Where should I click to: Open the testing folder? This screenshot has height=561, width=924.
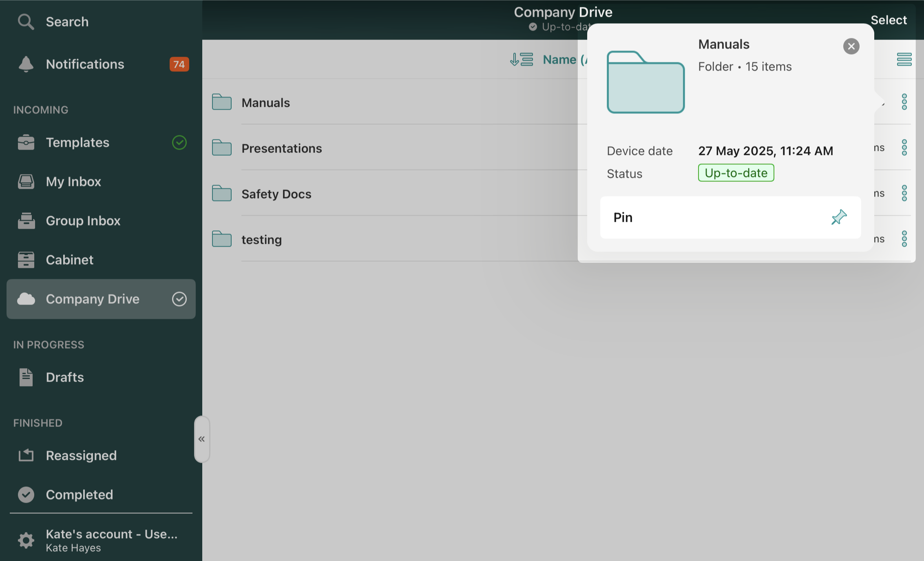[261, 239]
